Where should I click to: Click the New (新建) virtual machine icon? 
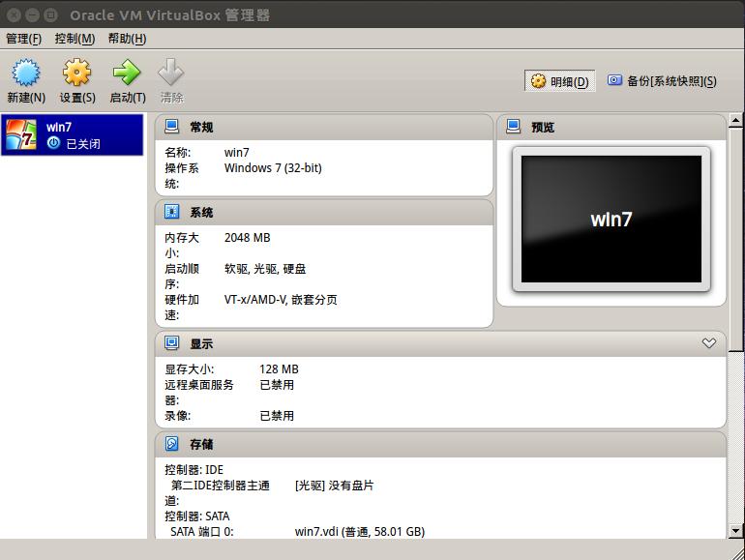pyautogui.click(x=26, y=73)
